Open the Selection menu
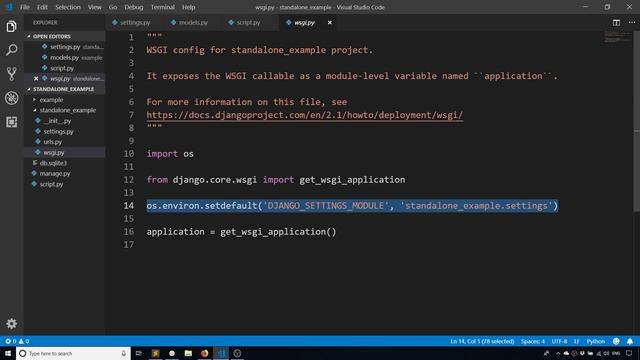The width and height of the screenshot is (640, 360). [x=68, y=7]
